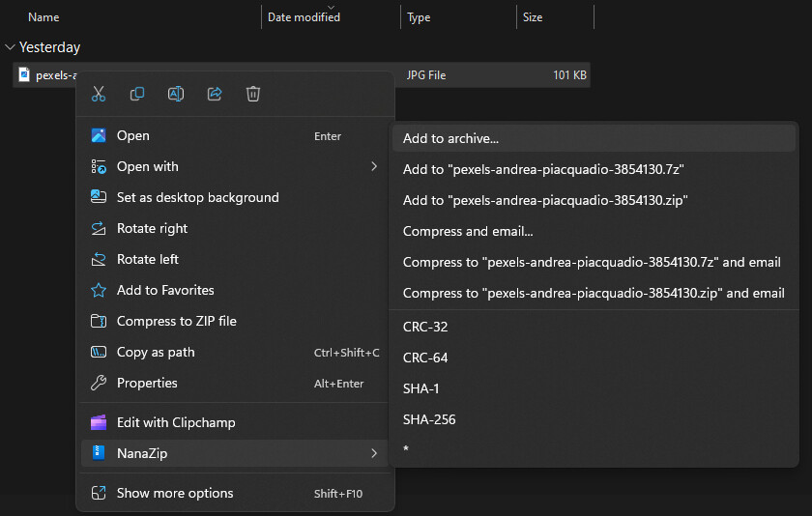Select Rotate right menu entry
This screenshot has height=516, width=812.
(x=152, y=228)
